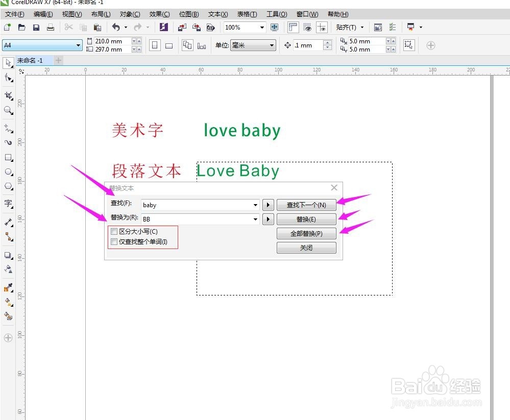Image resolution: width=510 pixels, height=420 pixels.
Task: Toggle Show Rulers icon
Action: pyautogui.click(x=293, y=28)
